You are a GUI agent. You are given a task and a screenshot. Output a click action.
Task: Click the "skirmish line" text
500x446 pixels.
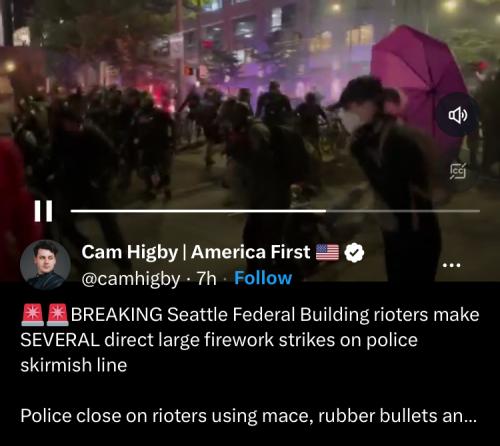coord(74,365)
